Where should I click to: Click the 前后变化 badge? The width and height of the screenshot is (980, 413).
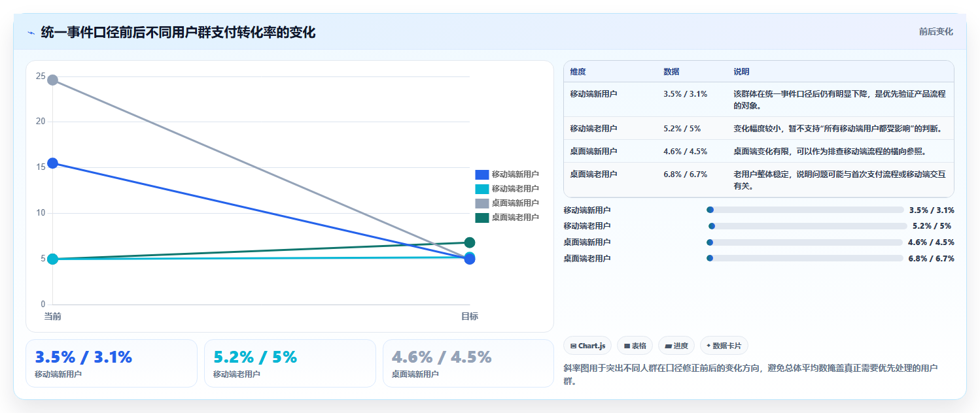click(936, 31)
